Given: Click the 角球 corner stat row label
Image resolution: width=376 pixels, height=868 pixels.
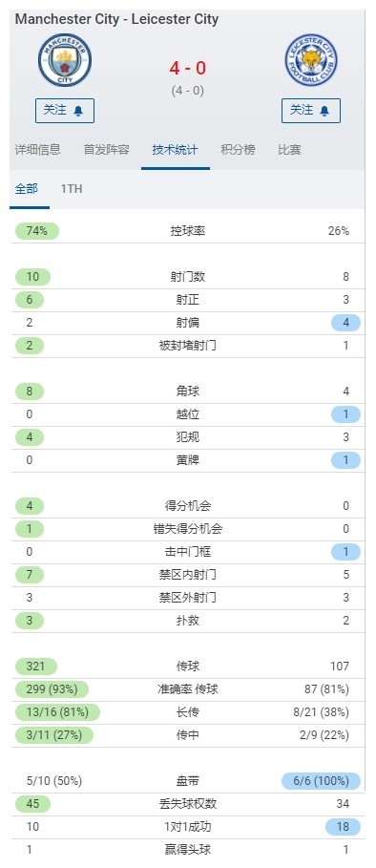Looking at the screenshot, I should click(187, 392).
